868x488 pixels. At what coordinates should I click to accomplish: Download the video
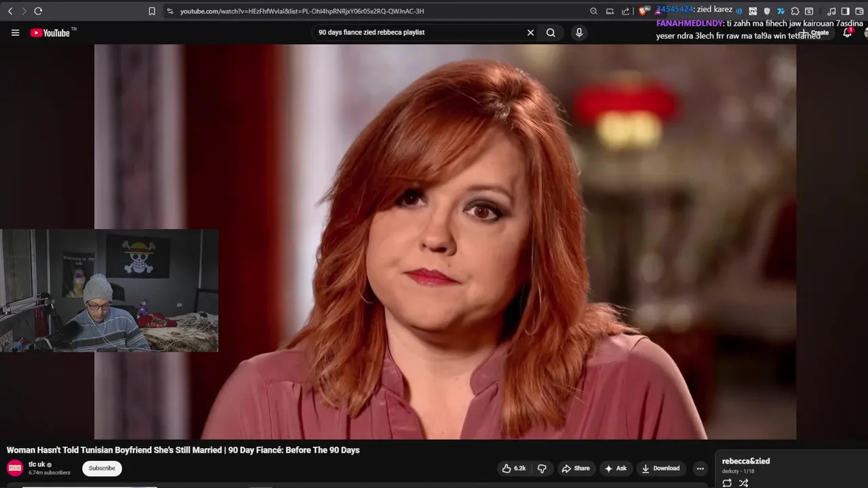(660, 468)
